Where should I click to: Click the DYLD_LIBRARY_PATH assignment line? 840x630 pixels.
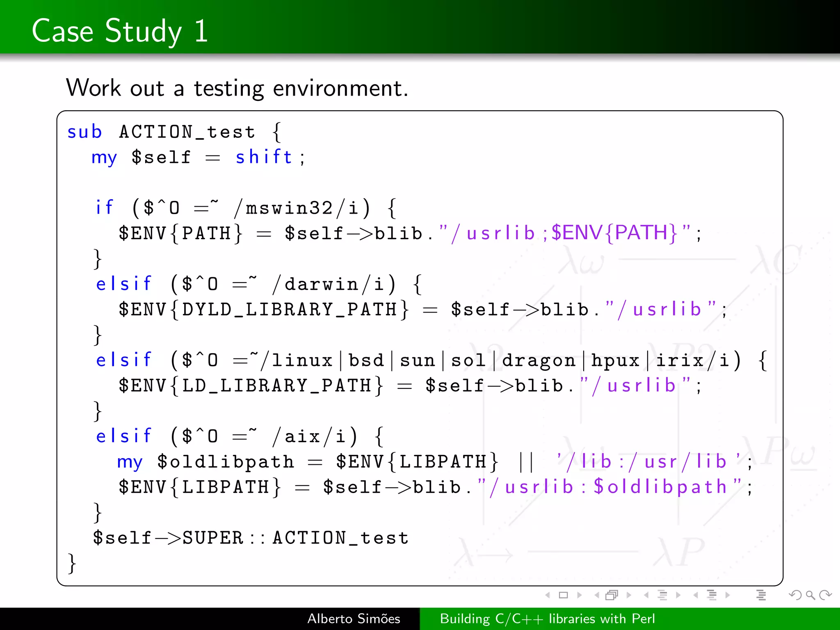coord(423,309)
